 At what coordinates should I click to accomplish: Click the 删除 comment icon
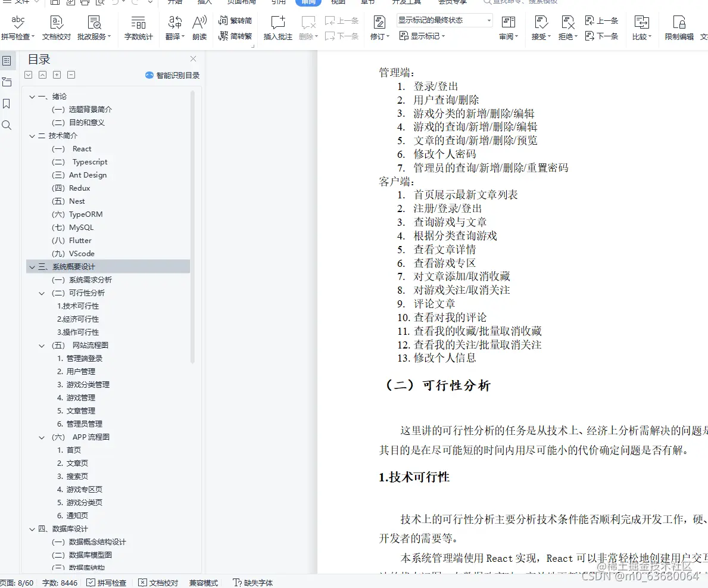tap(308, 22)
